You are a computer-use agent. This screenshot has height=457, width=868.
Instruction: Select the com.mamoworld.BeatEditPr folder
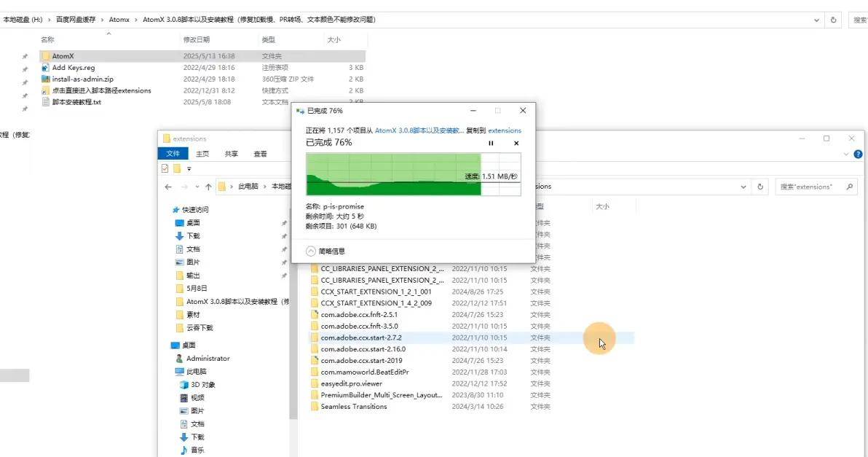coord(364,372)
